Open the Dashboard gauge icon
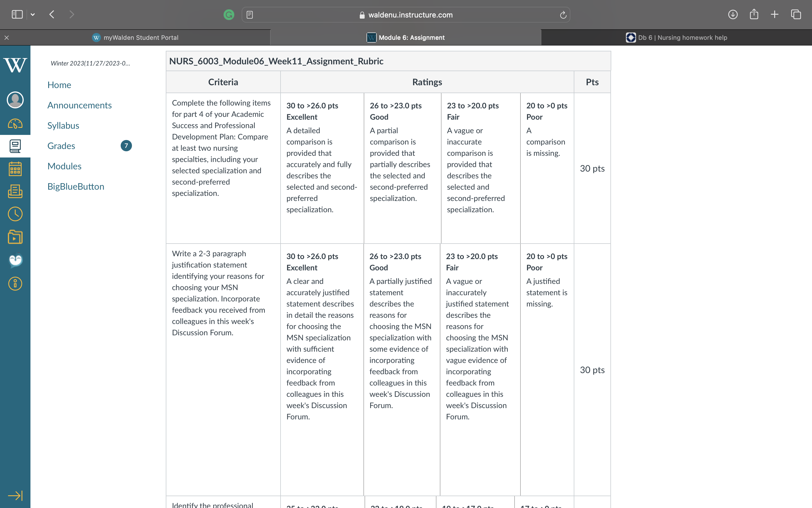Screen dimensions: 812x508 click(15, 124)
